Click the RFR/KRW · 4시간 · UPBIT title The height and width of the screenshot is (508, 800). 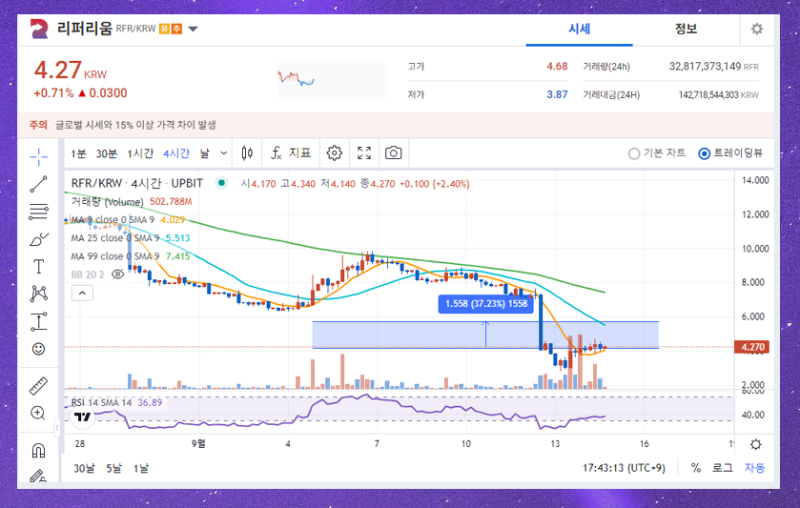(x=137, y=183)
